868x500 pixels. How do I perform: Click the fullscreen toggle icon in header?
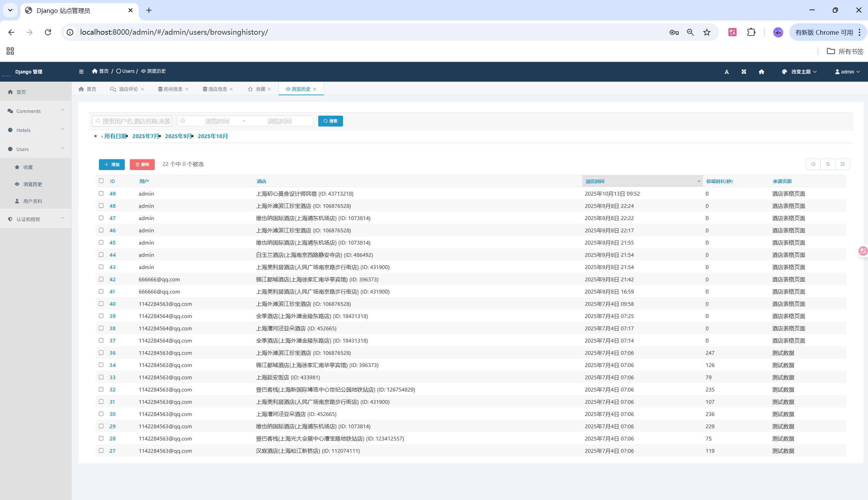tap(744, 72)
